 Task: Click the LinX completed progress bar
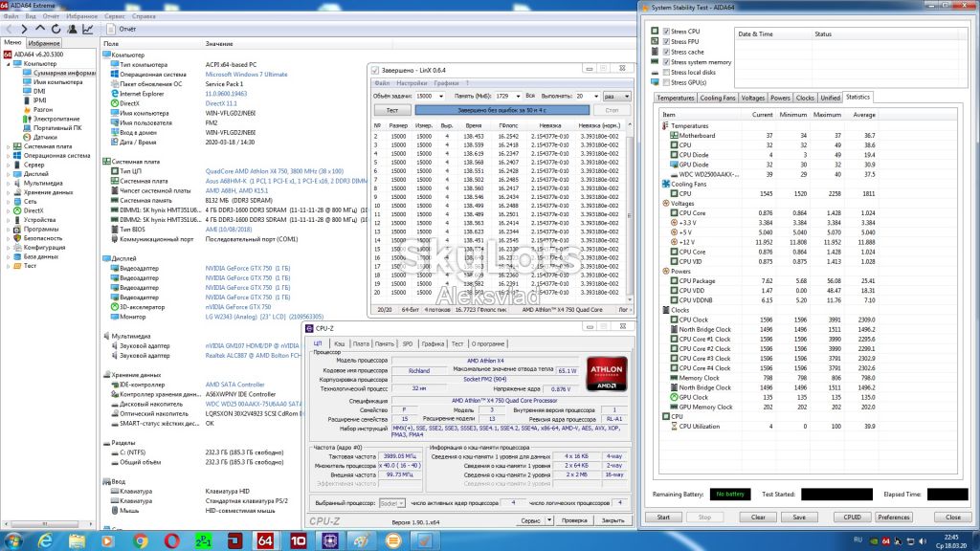point(501,110)
